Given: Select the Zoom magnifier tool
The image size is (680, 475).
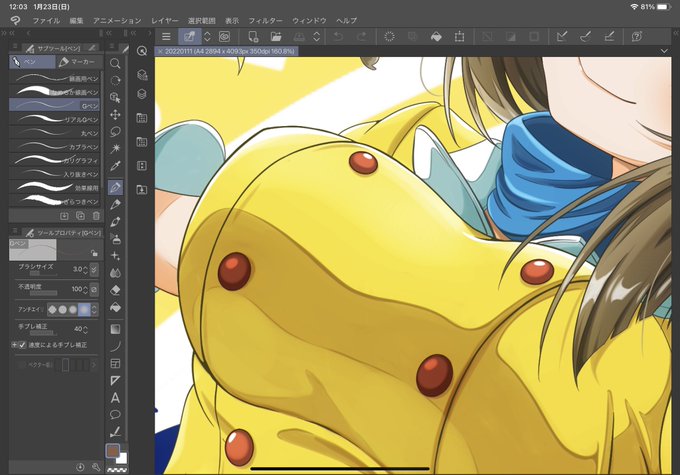Looking at the screenshot, I should [115, 63].
